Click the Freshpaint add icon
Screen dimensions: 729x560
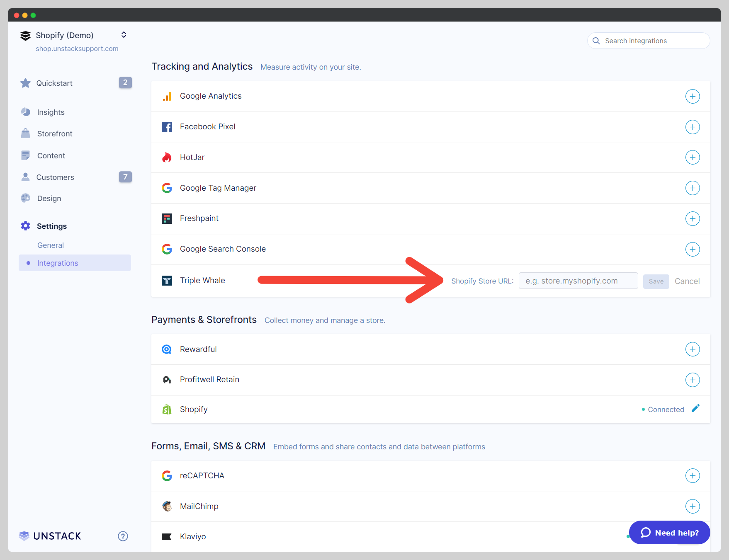(x=692, y=218)
